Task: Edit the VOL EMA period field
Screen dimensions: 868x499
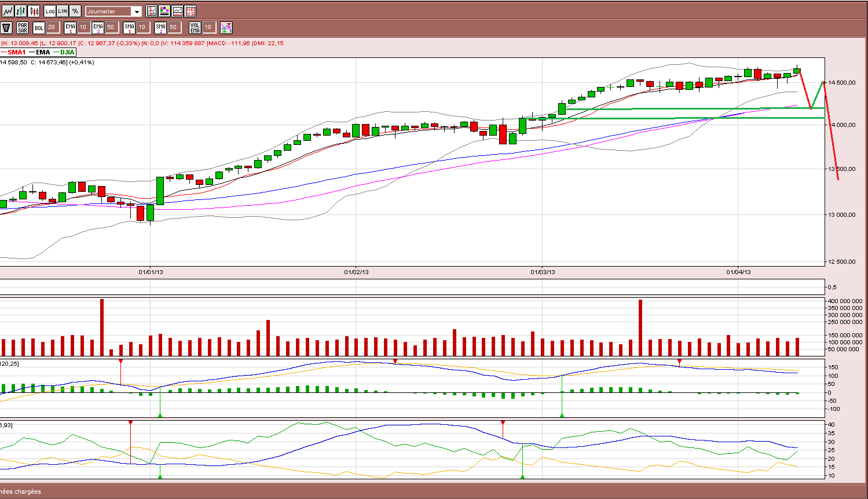Action: click(208, 27)
